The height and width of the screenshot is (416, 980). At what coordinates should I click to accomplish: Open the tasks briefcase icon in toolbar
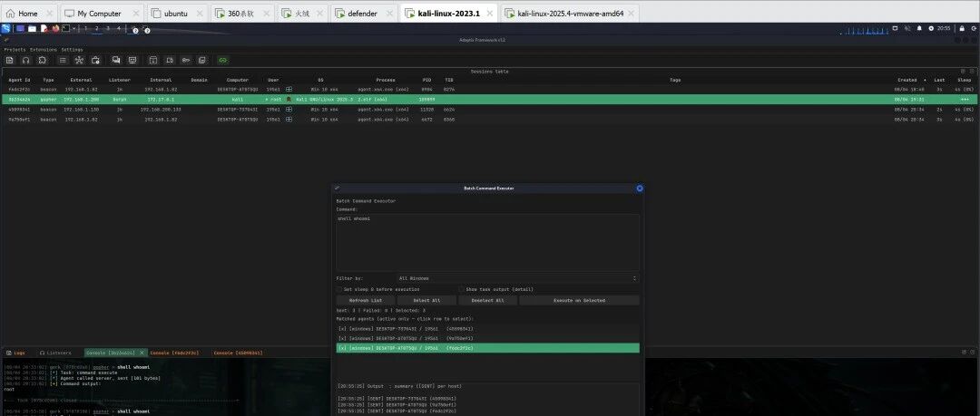[x=95, y=60]
